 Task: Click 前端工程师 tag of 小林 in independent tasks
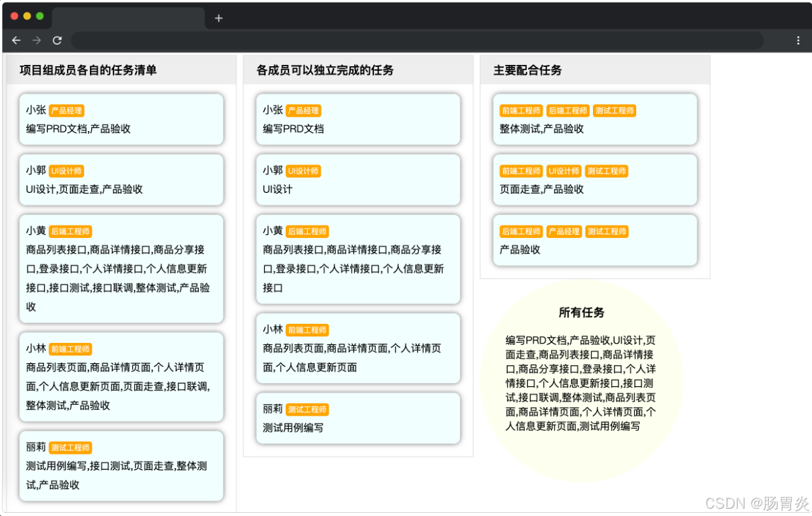tap(307, 330)
